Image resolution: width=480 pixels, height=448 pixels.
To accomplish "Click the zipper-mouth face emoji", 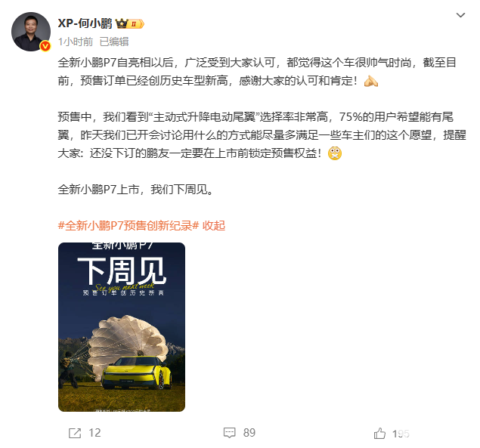I will [x=335, y=153].
